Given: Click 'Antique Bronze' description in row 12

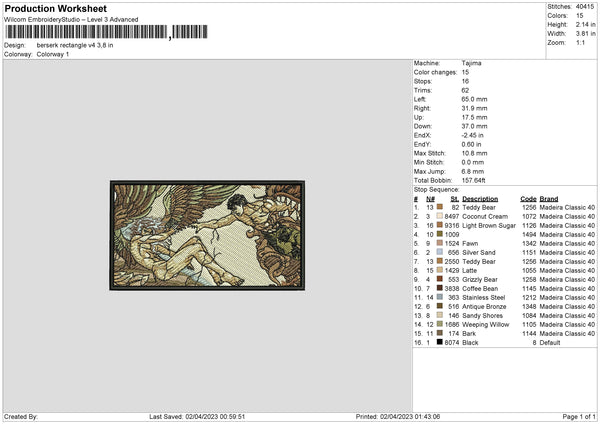Looking at the screenshot, I should (x=484, y=307).
